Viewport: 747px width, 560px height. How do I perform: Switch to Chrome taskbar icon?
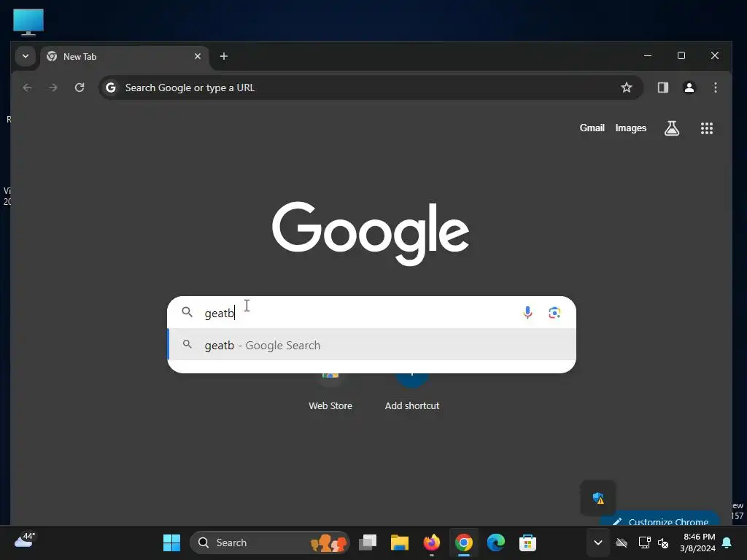(x=463, y=542)
